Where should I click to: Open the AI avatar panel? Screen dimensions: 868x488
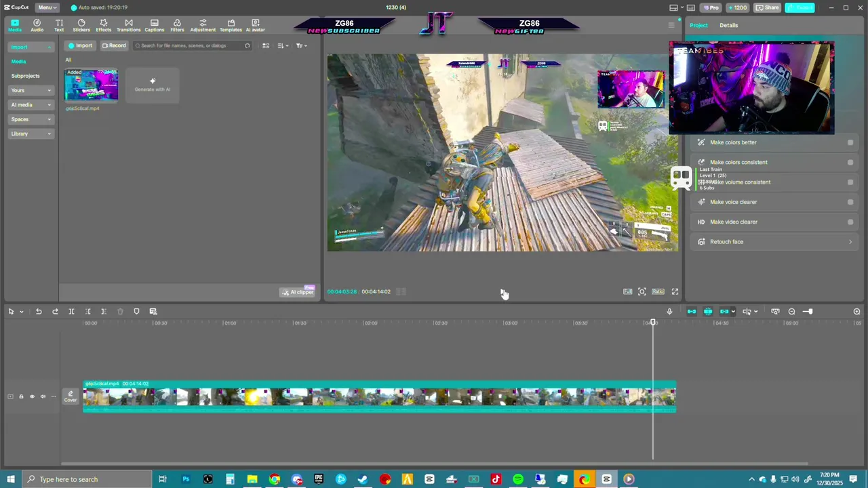(255, 26)
